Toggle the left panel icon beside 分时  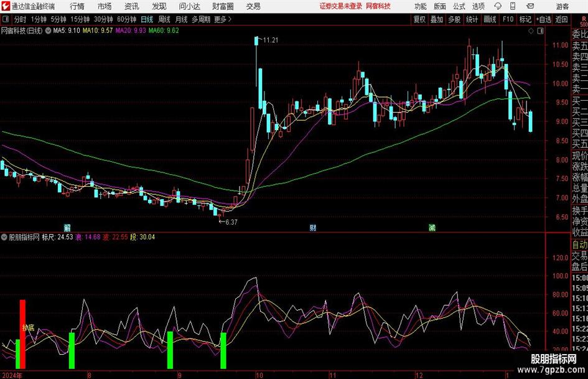pos(5,19)
